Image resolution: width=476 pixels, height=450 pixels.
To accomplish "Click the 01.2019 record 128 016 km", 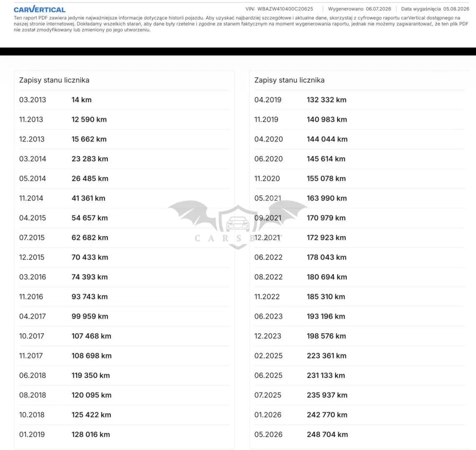I will 124,435.
